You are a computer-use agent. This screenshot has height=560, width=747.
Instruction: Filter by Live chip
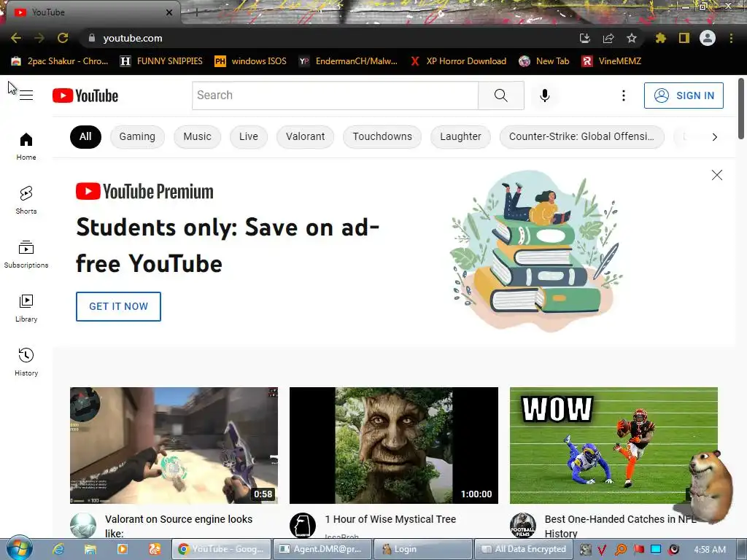point(249,136)
